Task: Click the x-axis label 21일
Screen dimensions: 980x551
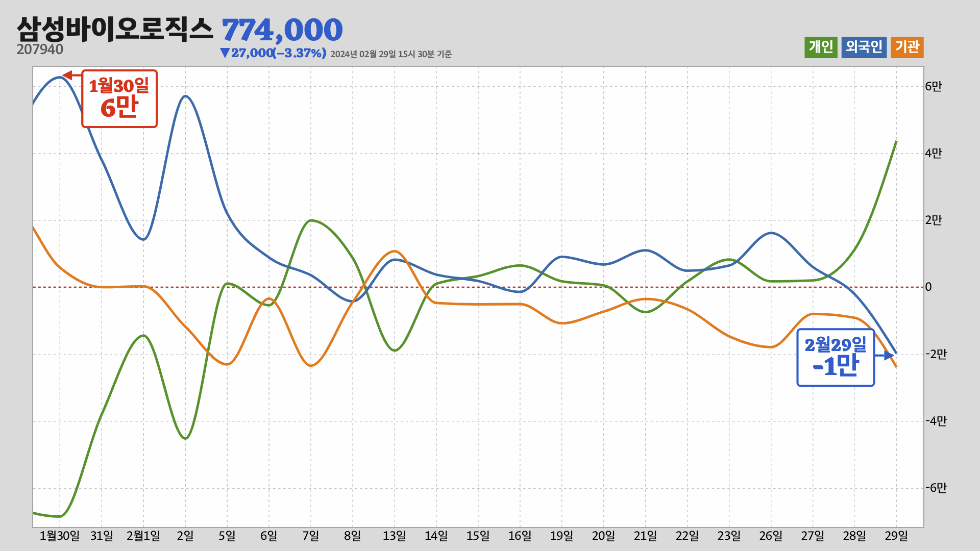Action: click(646, 536)
